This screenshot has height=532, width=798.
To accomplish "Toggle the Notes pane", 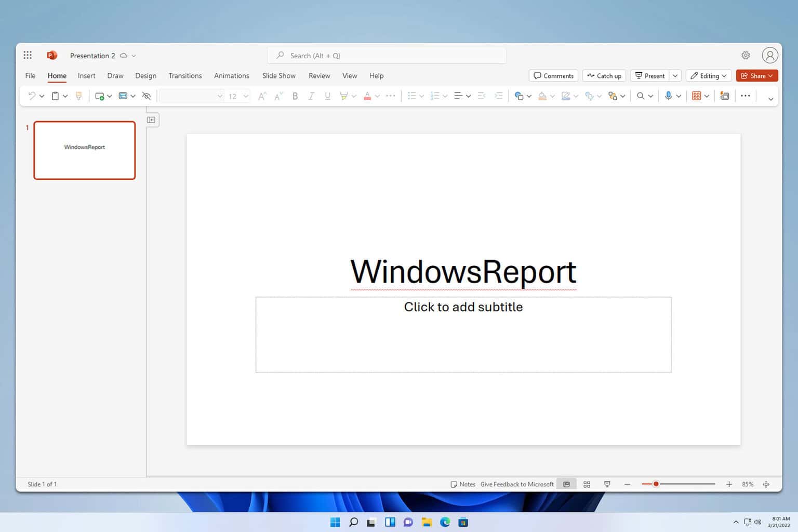I will [x=463, y=484].
